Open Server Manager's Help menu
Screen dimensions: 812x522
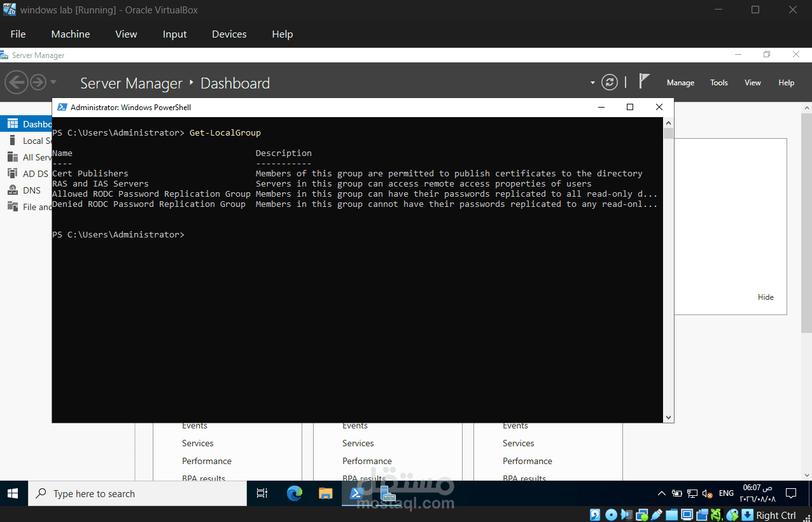coord(787,83)
